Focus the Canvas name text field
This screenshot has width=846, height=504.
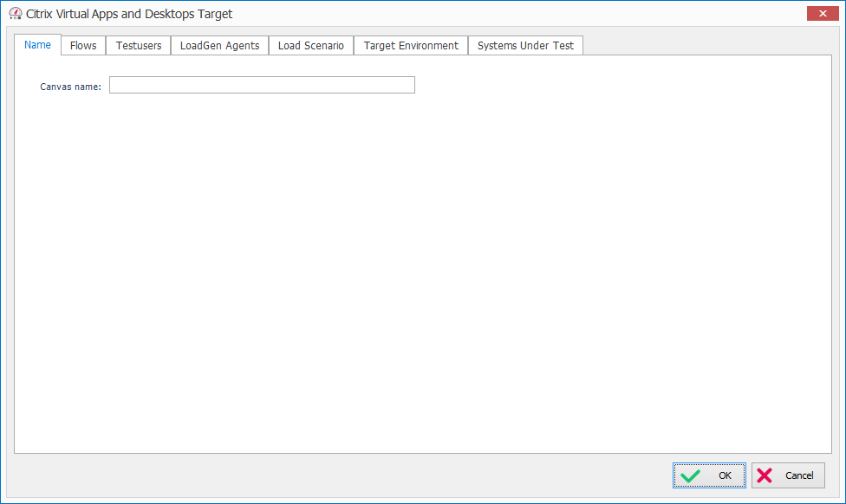click(x=262, y=85)
